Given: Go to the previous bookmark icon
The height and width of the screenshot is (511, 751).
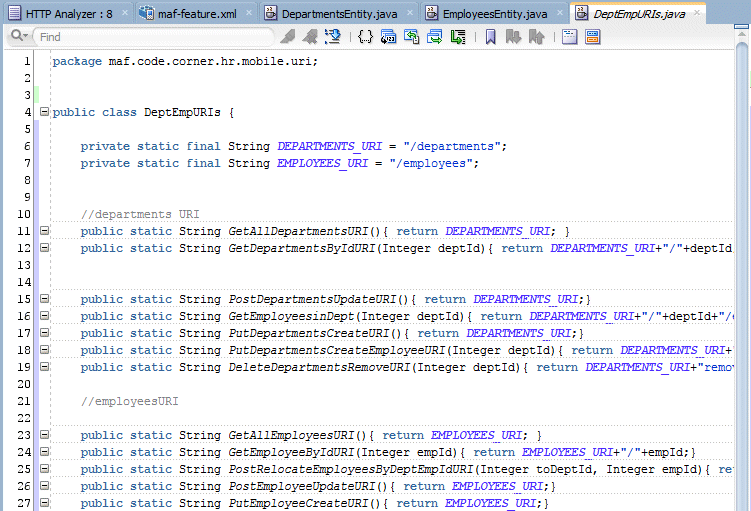Looking at the screenshot, I should click(536, 37).
